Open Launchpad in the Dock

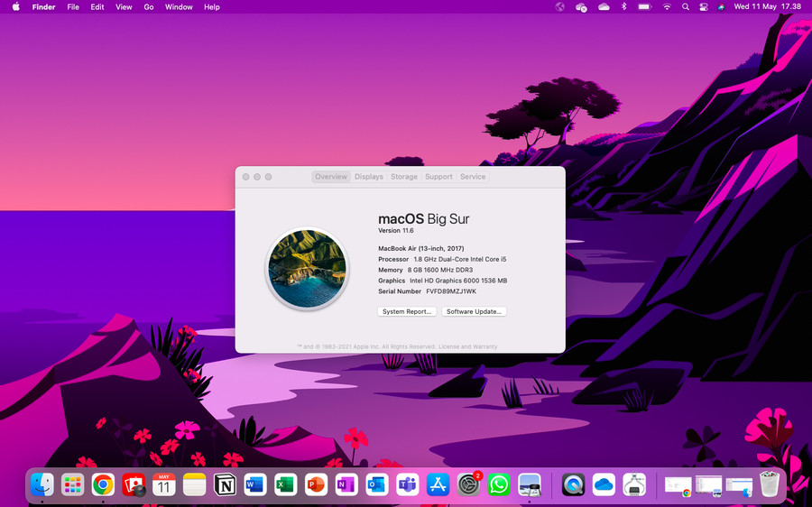pos(72,485)
